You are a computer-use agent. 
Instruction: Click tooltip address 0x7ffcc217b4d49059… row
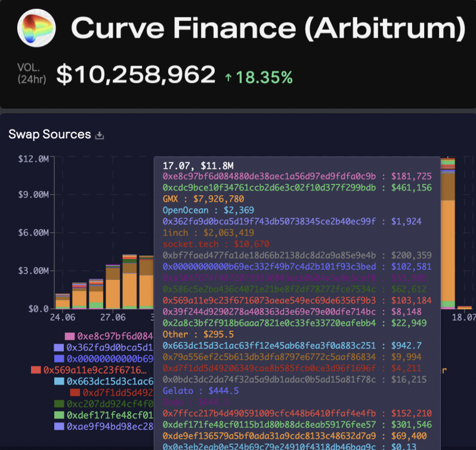[297, 413]
